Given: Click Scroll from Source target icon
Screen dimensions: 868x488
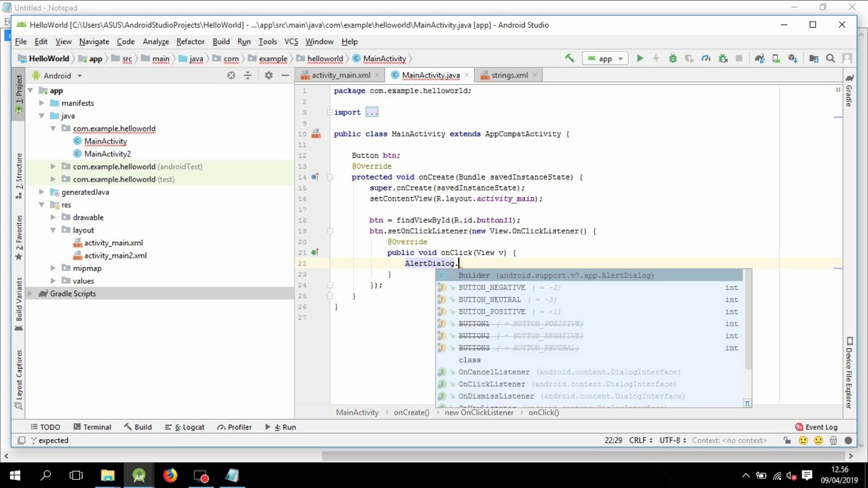Looking at the screenshot, I should pos(231,75).
